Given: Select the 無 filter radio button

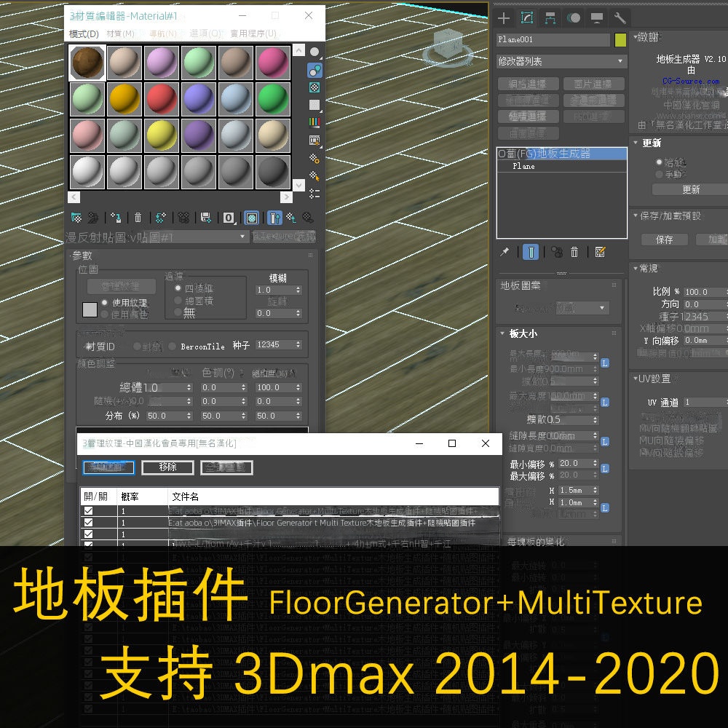Looking at the screenshot, I should tap(178, 312).
